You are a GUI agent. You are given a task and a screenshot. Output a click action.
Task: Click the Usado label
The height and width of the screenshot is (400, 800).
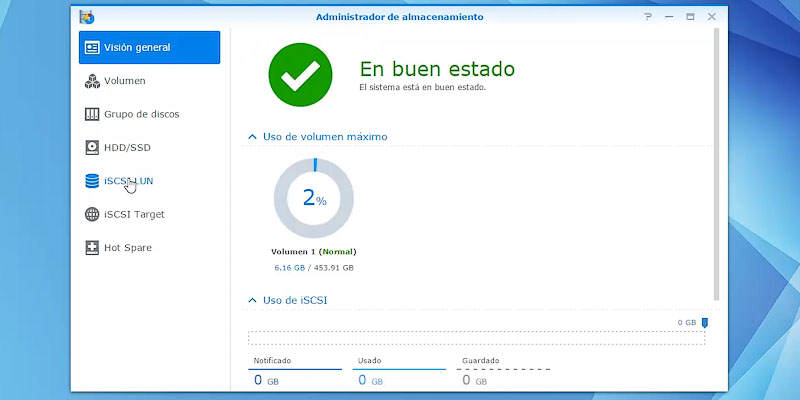(x=370, y=361)
